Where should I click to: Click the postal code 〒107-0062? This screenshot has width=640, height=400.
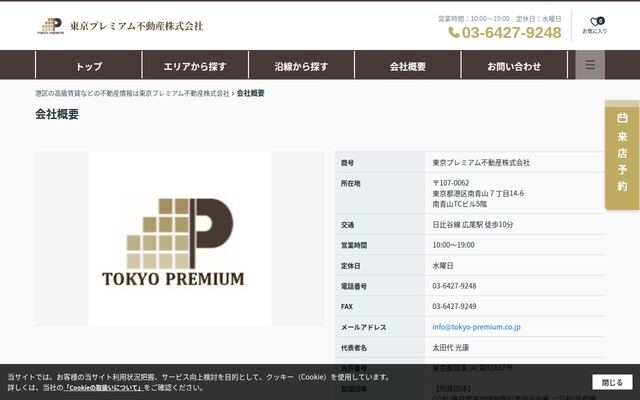[451, 183]
